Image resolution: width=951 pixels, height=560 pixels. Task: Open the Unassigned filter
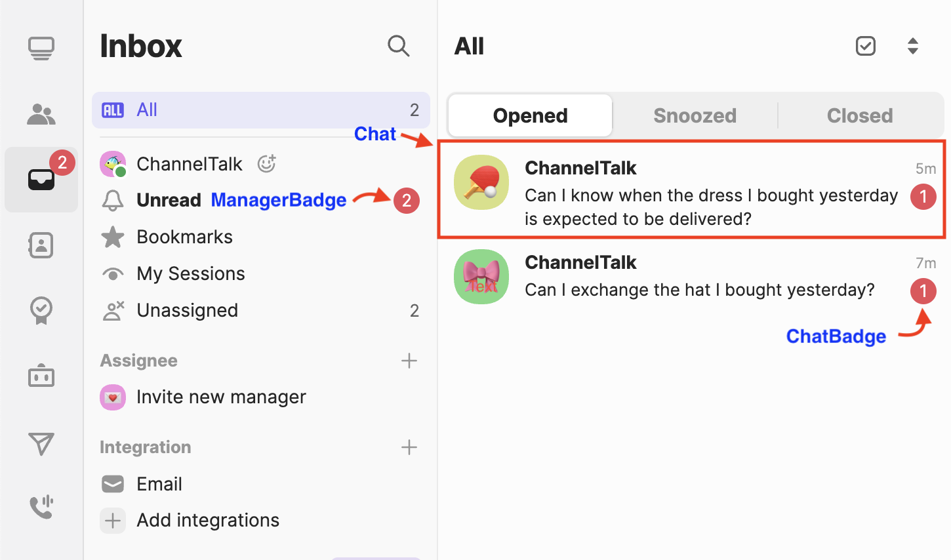(x=261, y=310)
